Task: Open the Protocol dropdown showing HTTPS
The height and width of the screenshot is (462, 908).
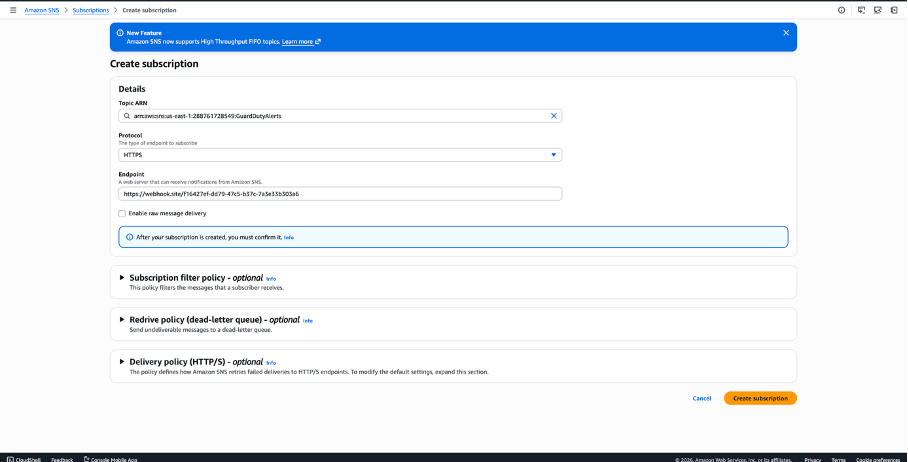Action: (340, 155)
